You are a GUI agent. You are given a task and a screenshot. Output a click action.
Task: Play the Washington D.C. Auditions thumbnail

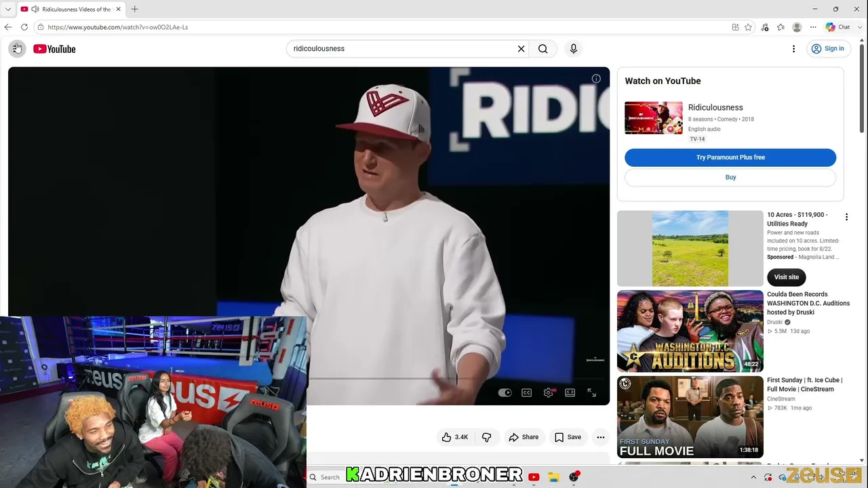[690, 331]
